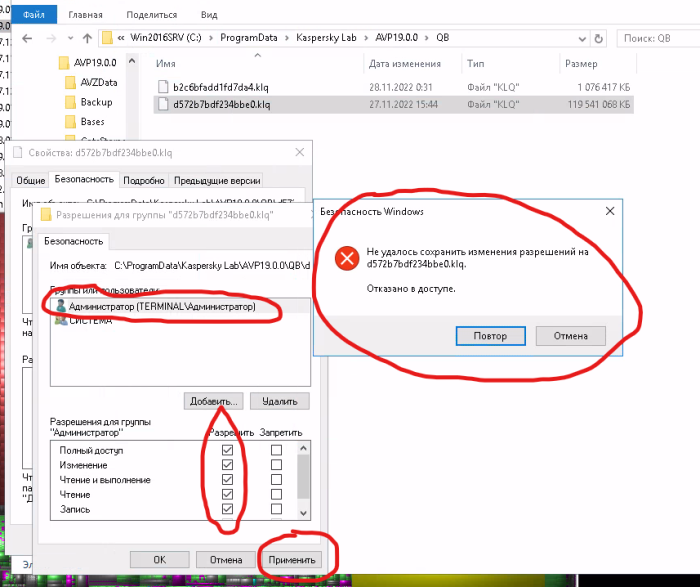Toggle deny Изменение checkbox
The width and height of the screenshot is (700, 587).
coord(276,465)
